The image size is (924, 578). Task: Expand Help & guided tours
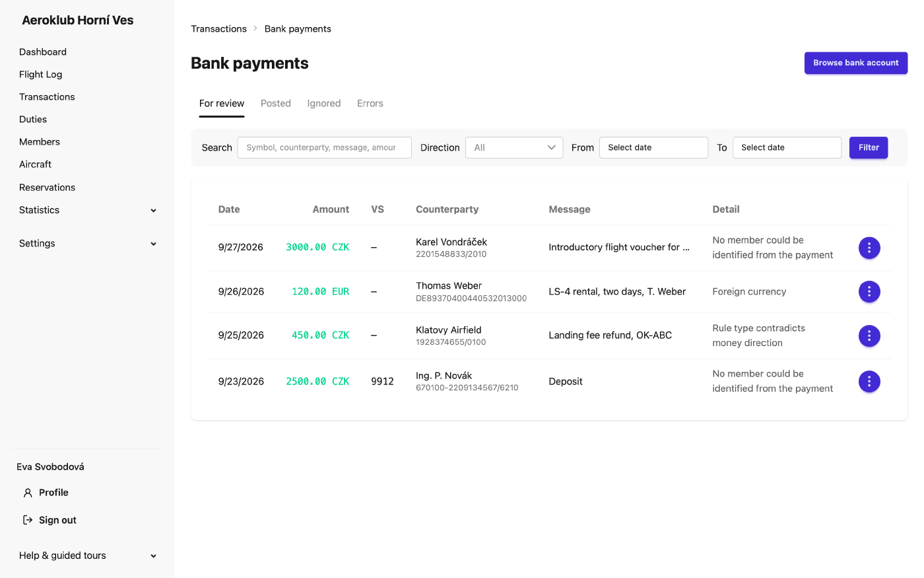[x=88, y=556]
